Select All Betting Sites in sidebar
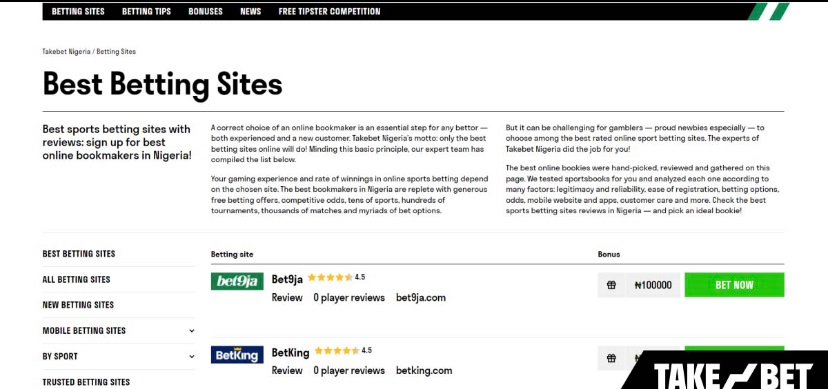Screen dimensions: 828x389 pyautogui.click(x=76, y=280)
